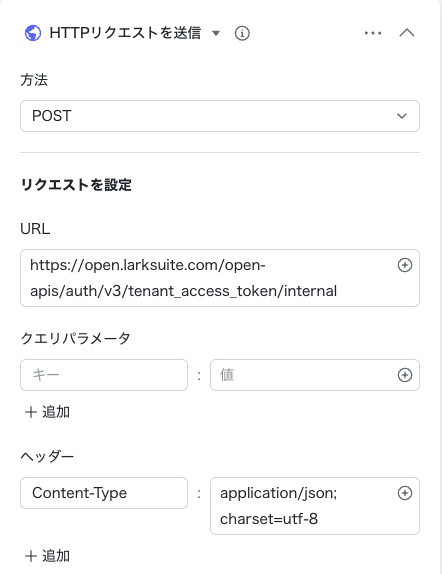
Task: Click the 方法 label above method box
Action: pos(34,80)
